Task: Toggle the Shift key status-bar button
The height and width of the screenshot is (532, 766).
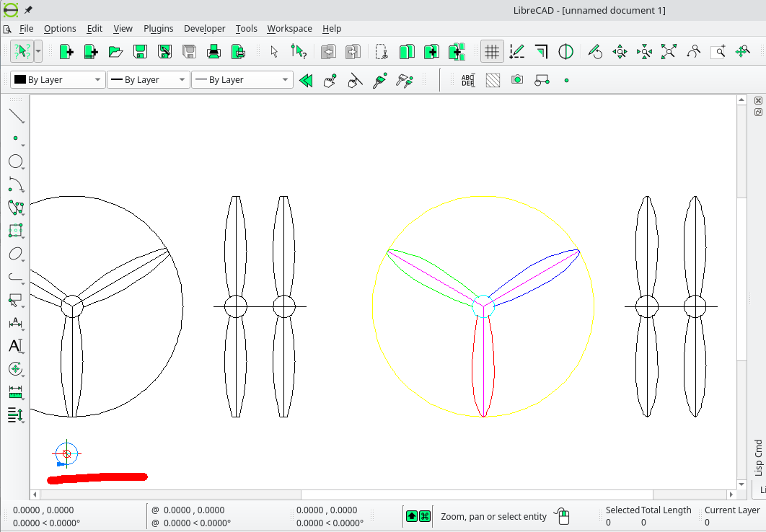Action: (411, 516)
